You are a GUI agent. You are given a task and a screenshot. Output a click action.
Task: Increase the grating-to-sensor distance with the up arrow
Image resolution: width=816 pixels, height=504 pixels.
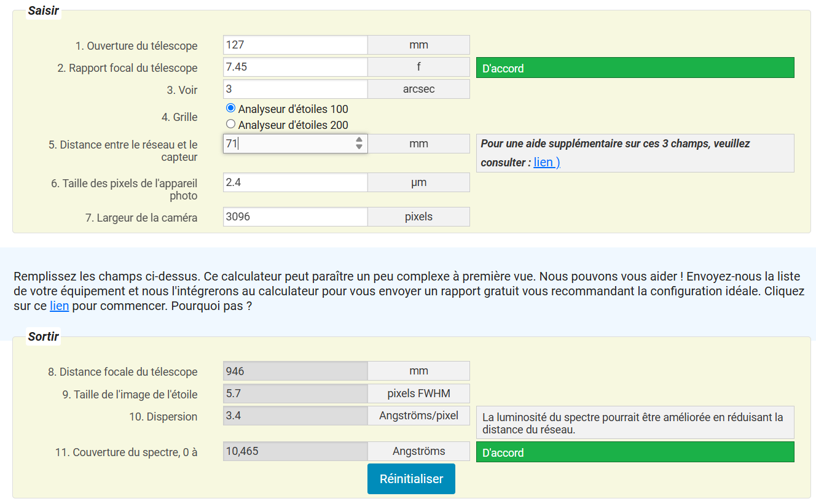click(x=359, y=140)
